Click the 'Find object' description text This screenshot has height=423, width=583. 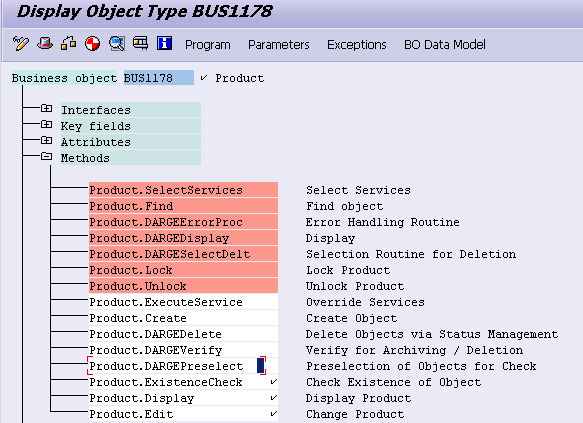click(344, 206)
